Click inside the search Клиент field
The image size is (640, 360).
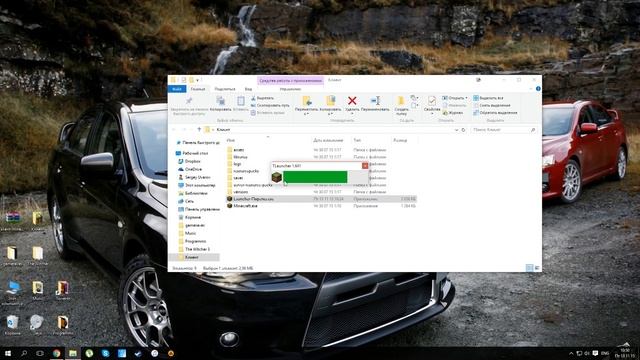504,130
